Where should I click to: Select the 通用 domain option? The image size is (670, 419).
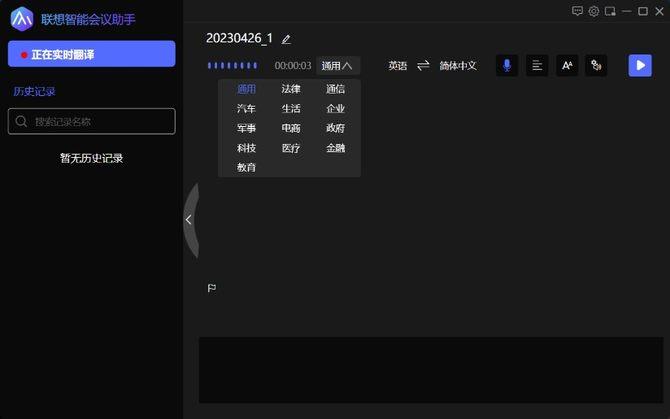pyautogui.click(x=246, y=89)
